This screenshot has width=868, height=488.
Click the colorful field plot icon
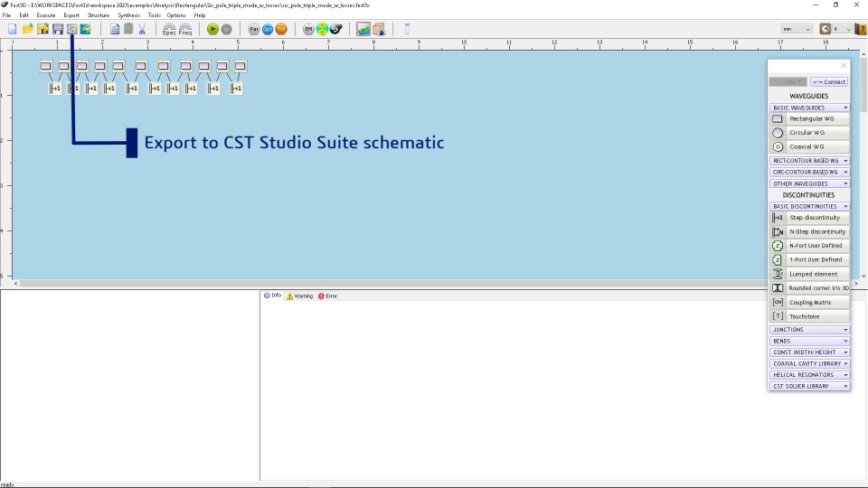point(322,29)
